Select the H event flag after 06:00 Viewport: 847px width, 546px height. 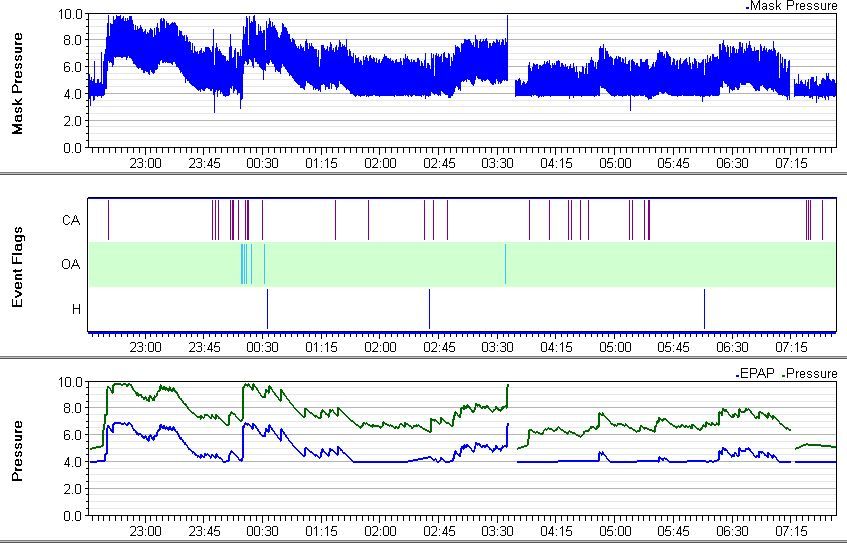click(704, 308)
